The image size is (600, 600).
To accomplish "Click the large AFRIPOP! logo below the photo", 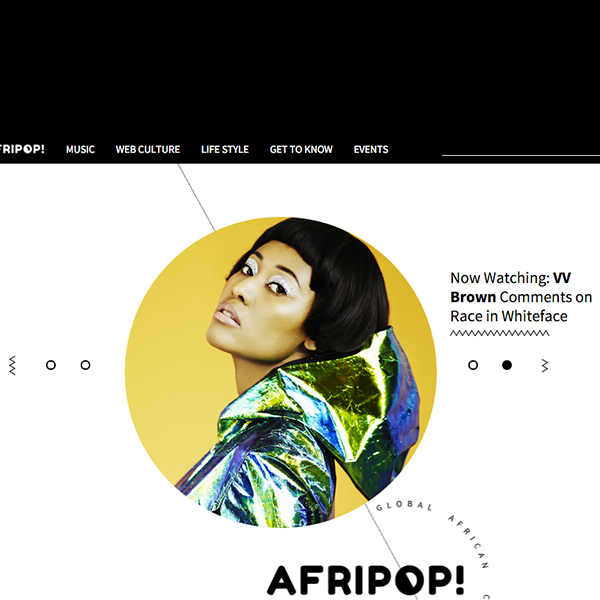I will point(365,580).
